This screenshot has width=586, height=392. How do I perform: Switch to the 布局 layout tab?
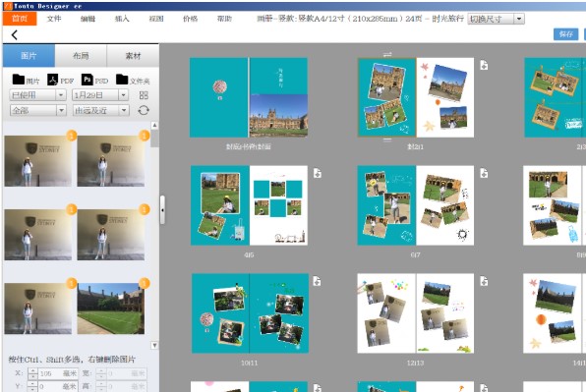[81, 56]
